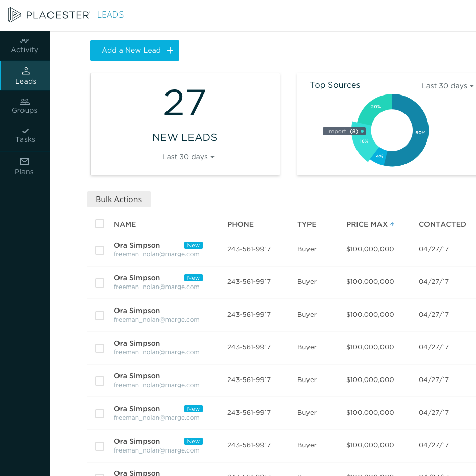476x476 pixels.
Task: Toggle the select-all checkbox in table header
Action: click(x=100, y=224)
